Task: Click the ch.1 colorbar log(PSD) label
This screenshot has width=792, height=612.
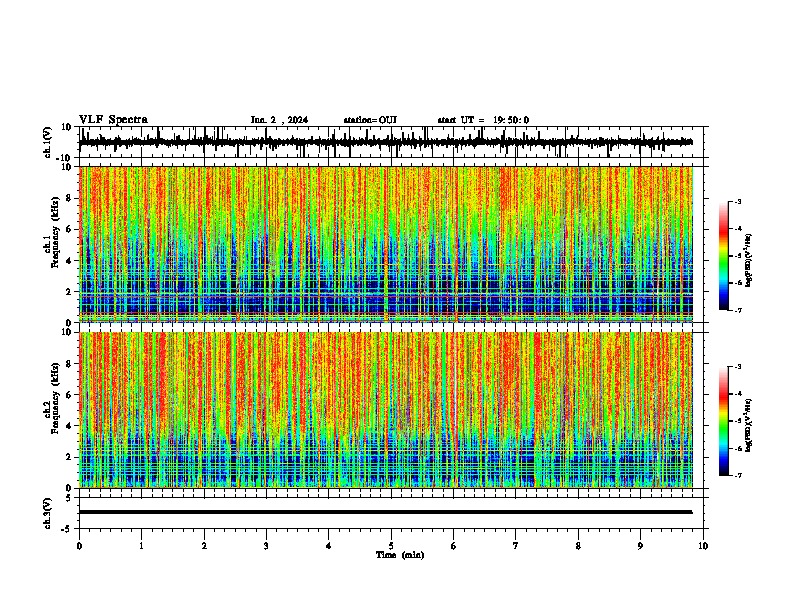Action: click(x=749, y=260)
